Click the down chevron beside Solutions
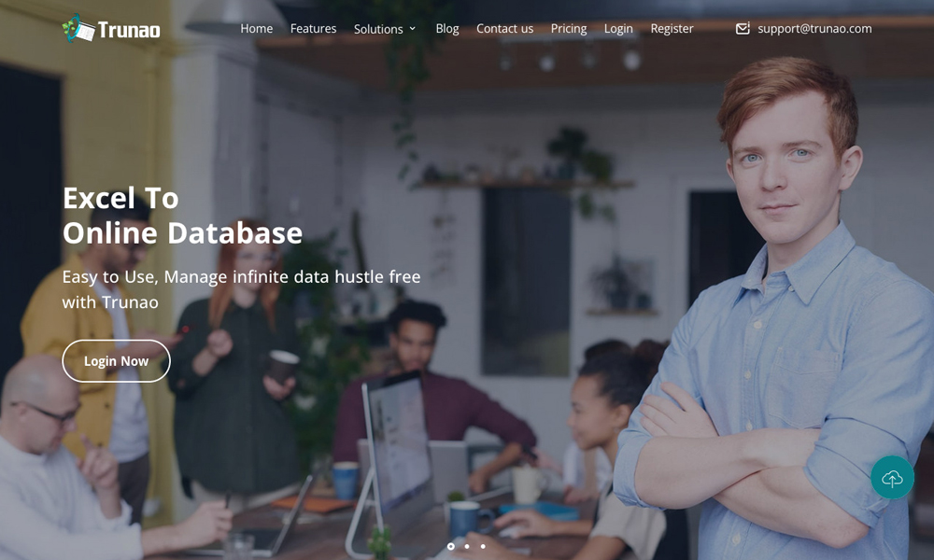Screen dimensions: 934x560 pyautogui.click(x=413, y=29)
